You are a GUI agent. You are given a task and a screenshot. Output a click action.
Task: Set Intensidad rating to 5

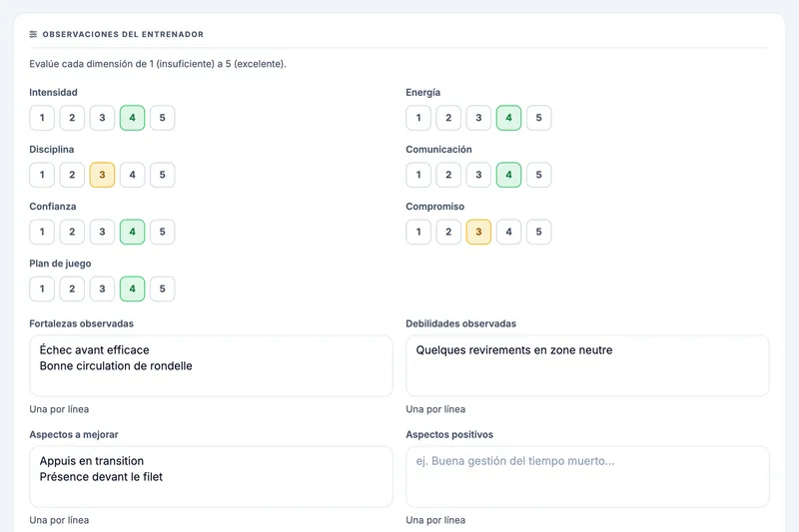(162, 118)
